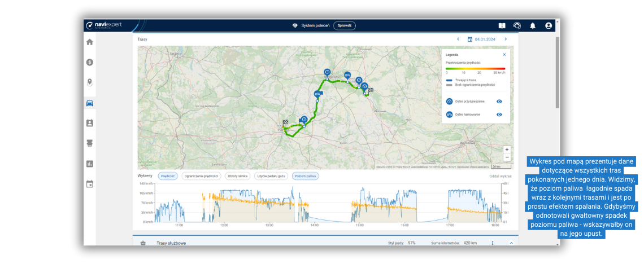The height and width of the screenshot is (264, 644).
Task: Collapse the Trasy służbowe section
Action: click(511, 243)
